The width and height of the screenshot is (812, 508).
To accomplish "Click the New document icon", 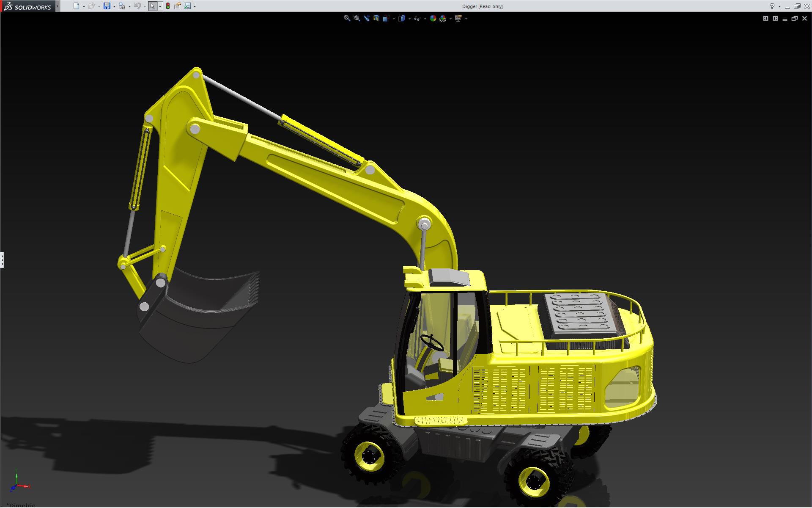I will pos(76,6).
